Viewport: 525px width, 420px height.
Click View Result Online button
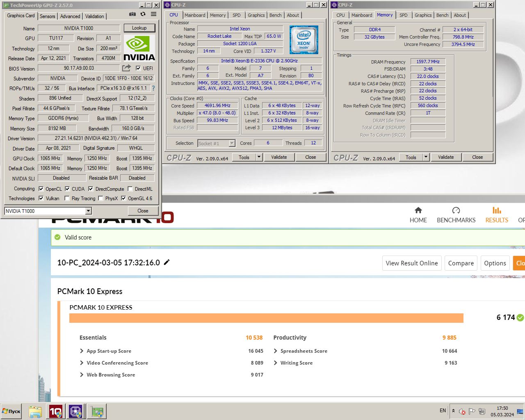coord(412,263)
